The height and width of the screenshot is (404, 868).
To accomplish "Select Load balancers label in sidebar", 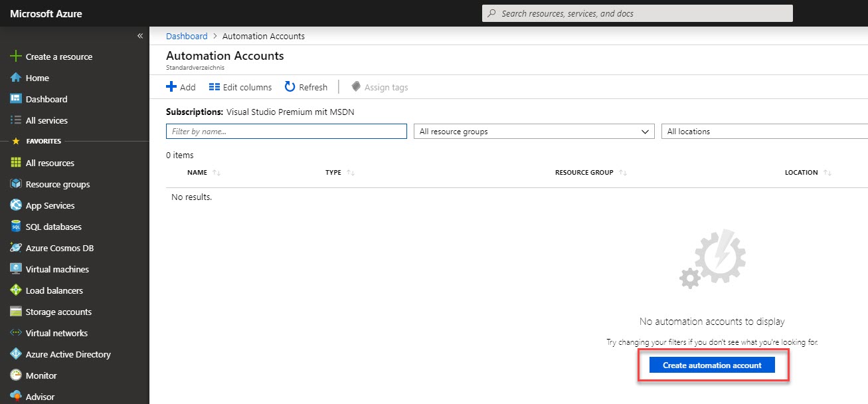I will [54, 290].
